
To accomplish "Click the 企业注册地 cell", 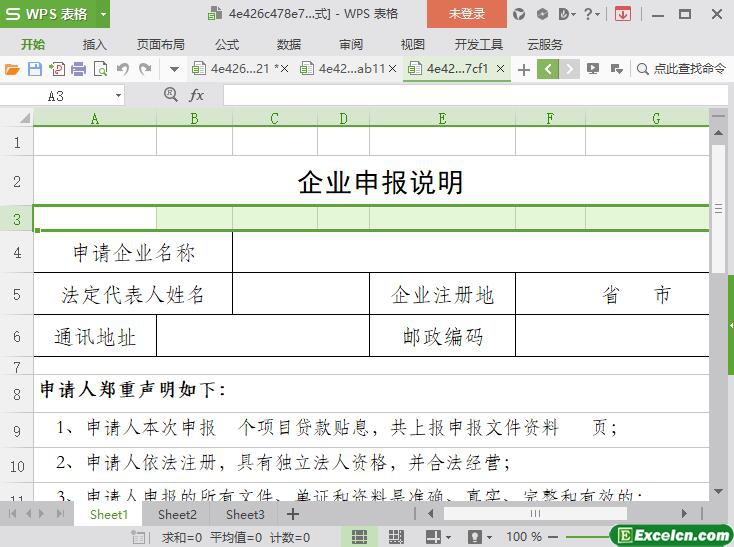I will pos(442,294).
